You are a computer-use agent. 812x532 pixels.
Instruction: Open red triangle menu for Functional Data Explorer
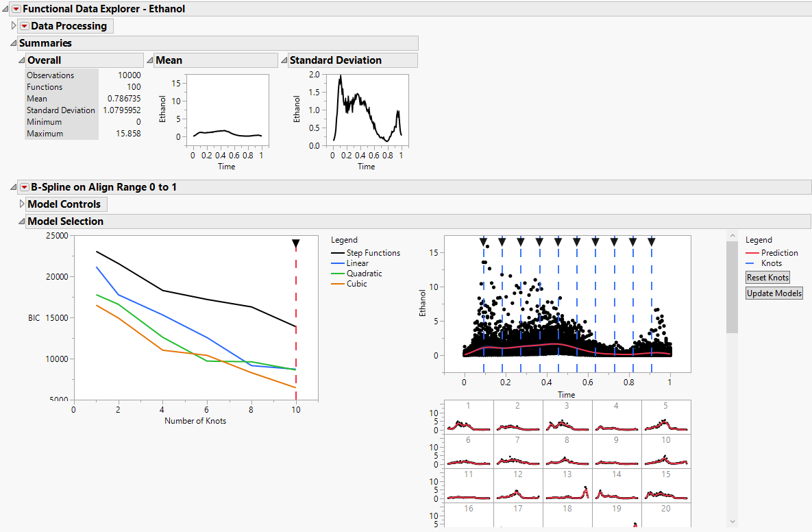(16, 9)
